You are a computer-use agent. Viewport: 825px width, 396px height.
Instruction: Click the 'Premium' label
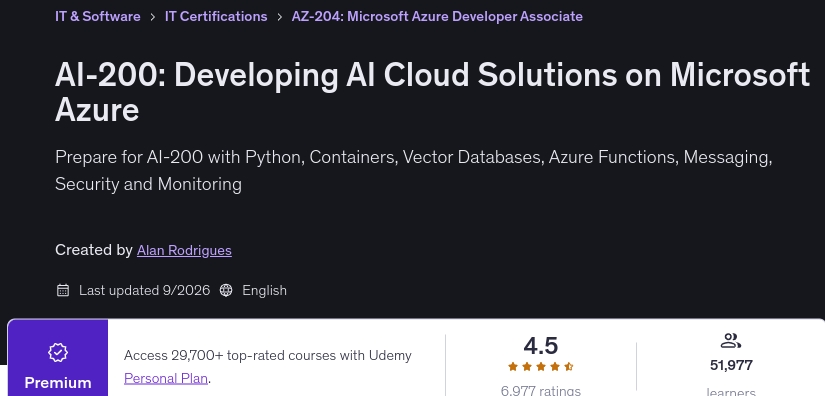tap(58, 383)
